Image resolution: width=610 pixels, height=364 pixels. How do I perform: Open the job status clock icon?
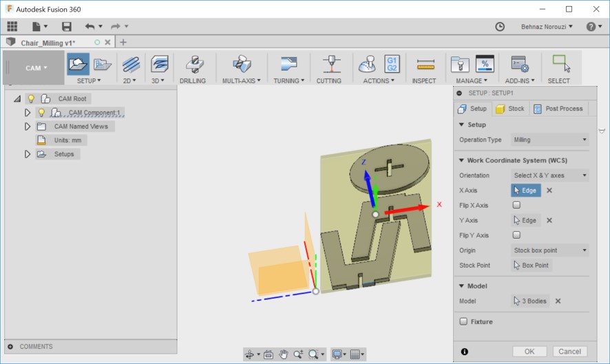coord(500,26)
